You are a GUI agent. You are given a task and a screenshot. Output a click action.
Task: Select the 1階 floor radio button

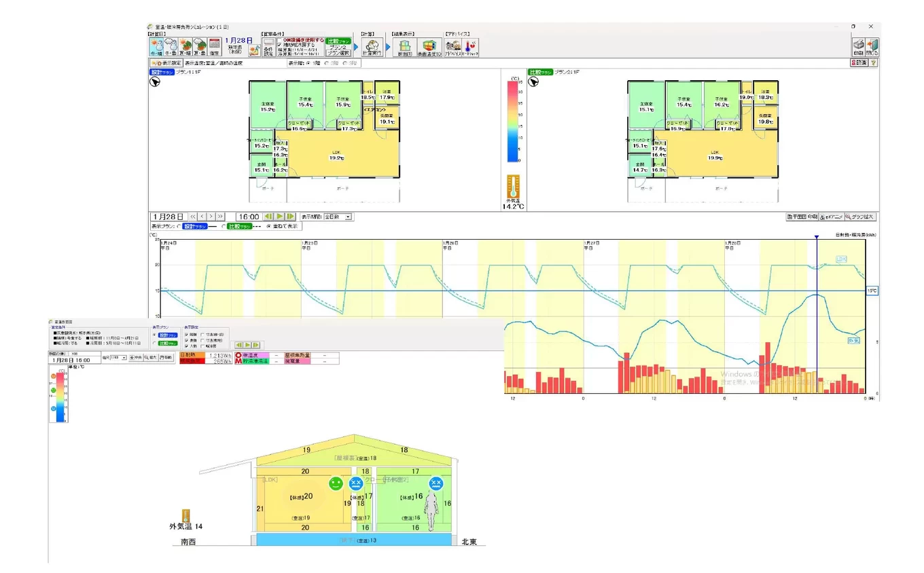tap(308, 63)
